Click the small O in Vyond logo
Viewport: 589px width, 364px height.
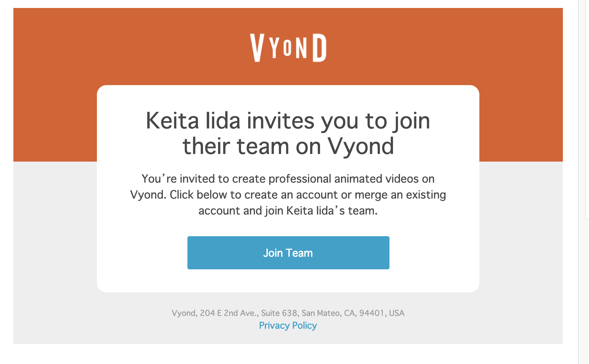point(287,48)
